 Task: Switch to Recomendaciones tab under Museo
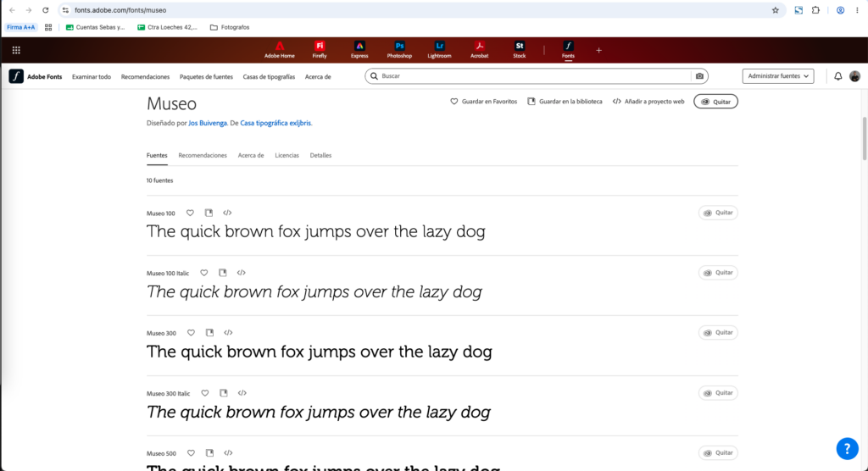point(203,156)
